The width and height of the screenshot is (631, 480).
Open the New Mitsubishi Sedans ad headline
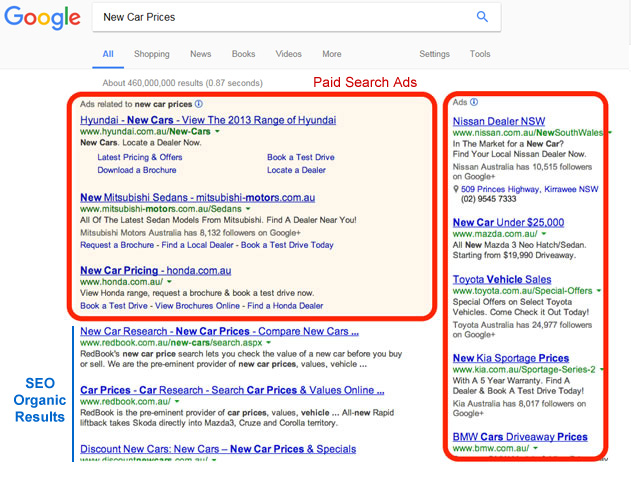coord(198,198)
